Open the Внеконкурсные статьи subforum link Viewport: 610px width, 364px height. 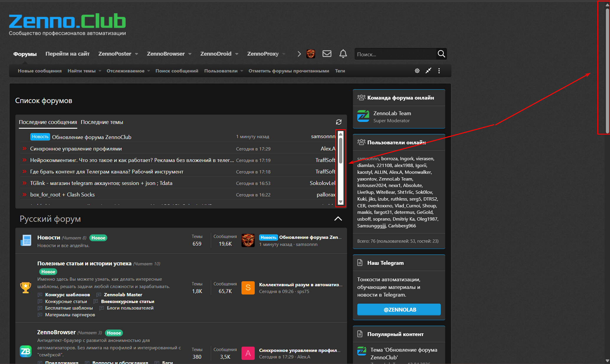[x=128, y=302]
